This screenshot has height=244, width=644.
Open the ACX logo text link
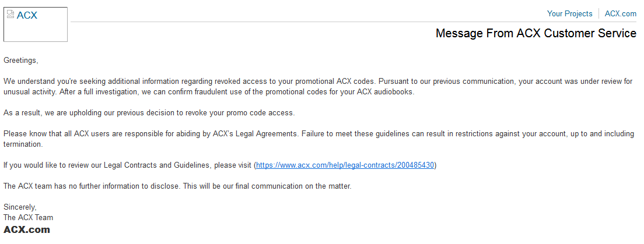pyautogui.click(x=27, y=15)
